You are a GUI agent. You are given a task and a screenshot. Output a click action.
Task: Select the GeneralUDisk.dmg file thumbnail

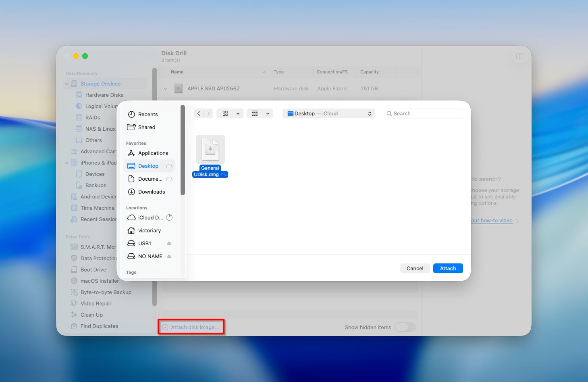point(210,149)
